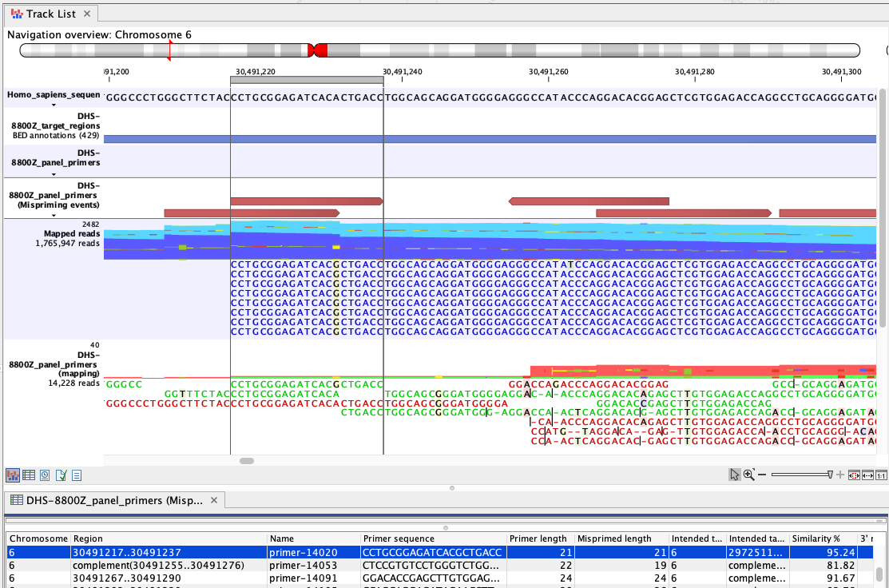Open the table view icon in bottom toolbar
The width and height of the screenshot is (889, 588).
pyautogui.click(x=29, y=475)
